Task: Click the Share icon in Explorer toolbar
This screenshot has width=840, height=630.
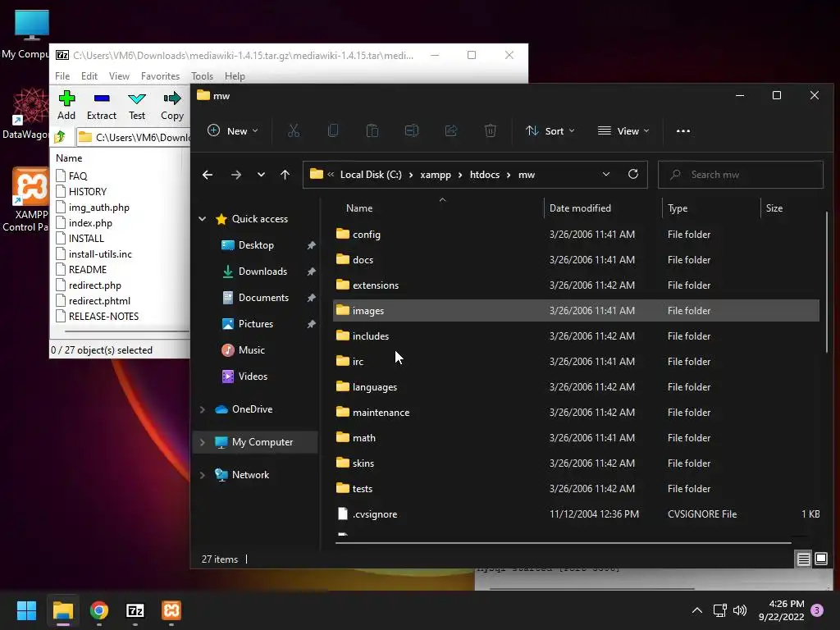Action: 451,130
